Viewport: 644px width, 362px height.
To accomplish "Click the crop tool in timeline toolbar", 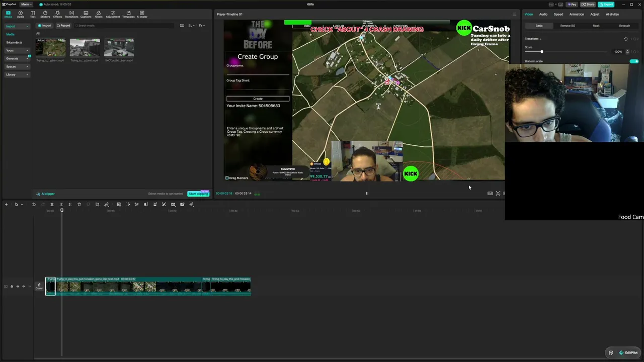I will pos(97,205).
